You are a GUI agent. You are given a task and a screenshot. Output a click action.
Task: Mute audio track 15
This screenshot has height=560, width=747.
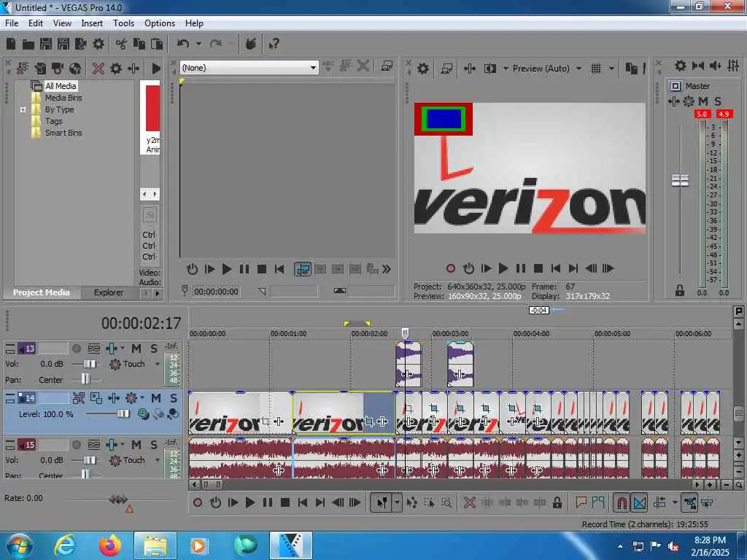[136, 445]
